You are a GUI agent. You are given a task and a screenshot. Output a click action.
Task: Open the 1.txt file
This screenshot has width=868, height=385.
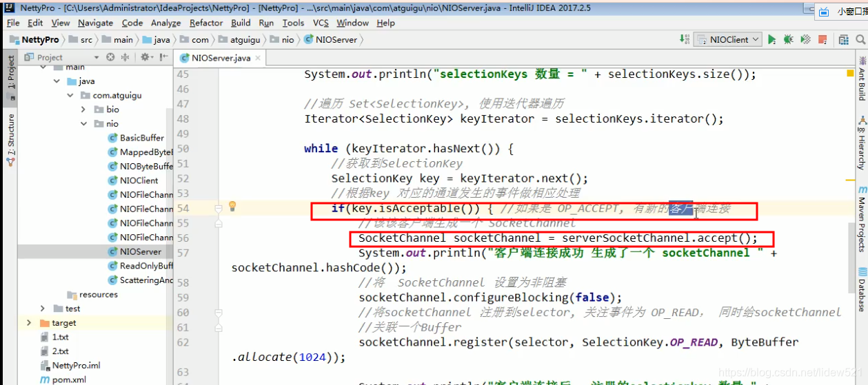click(54, 337)
